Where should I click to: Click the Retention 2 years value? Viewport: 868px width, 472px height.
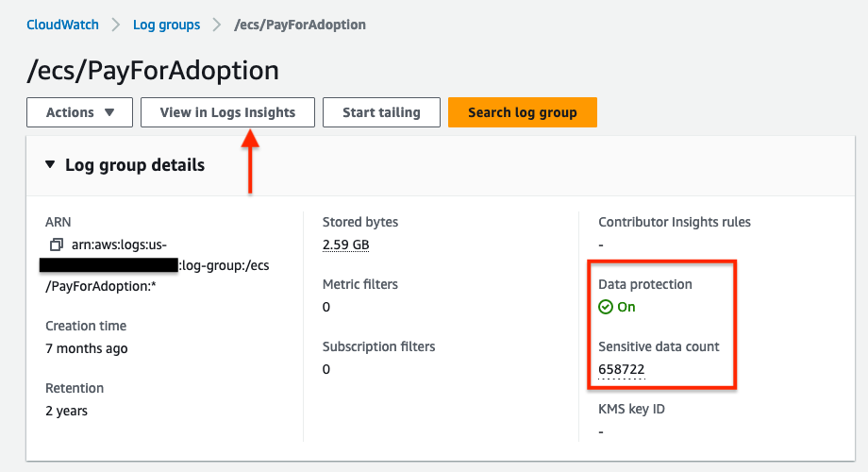tap(66, 411)
